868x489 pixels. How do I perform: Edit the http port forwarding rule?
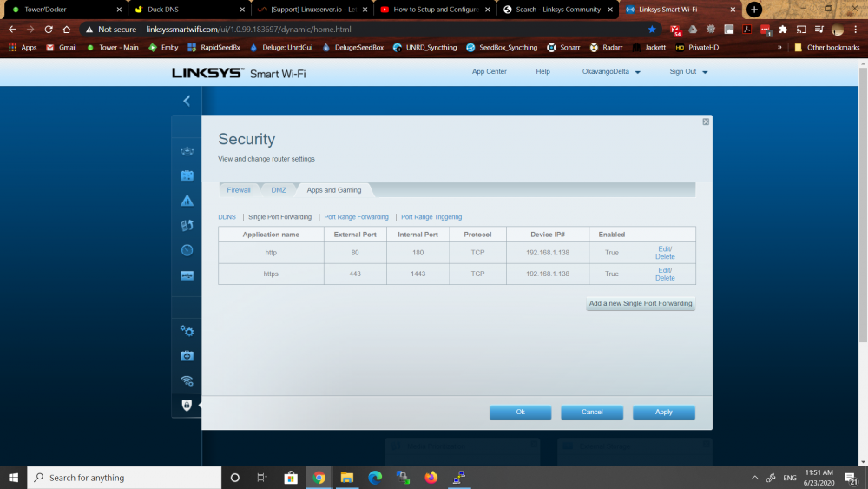click(x=665, y=248)
